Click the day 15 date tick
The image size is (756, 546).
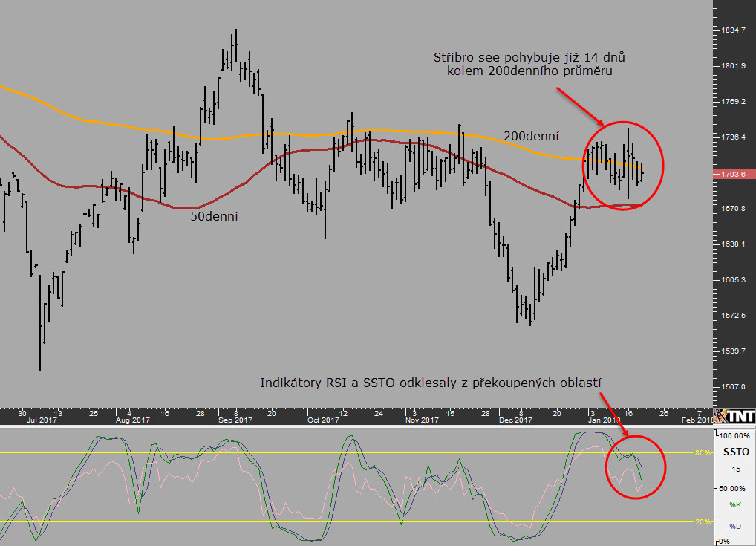click(450, 413)
